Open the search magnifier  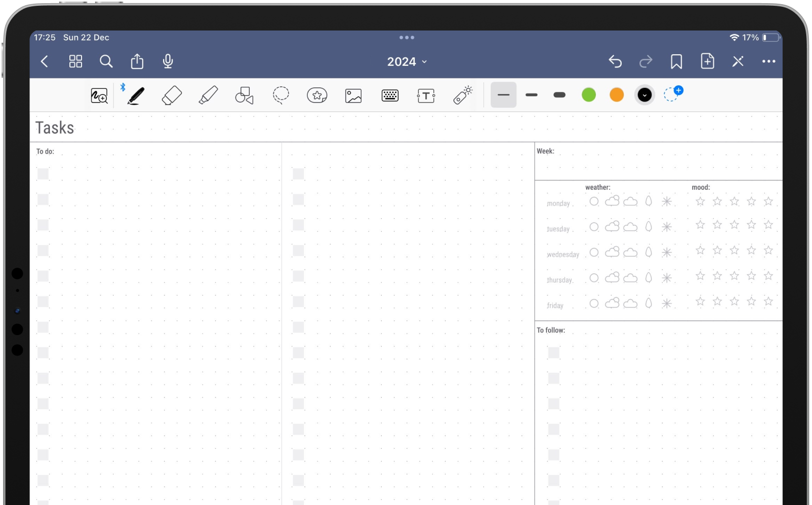click(106, 62)
